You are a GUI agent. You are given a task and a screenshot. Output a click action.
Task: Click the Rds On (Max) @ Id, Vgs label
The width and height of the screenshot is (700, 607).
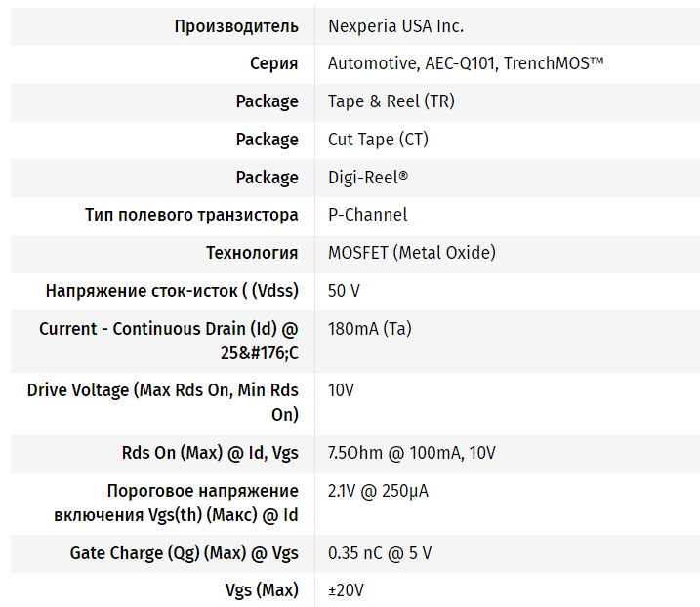point(203,453)
